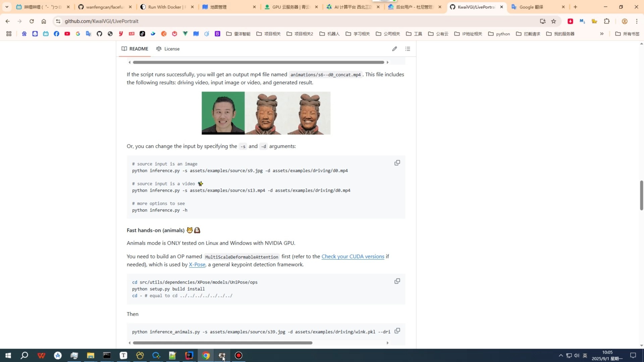Reload the GitHub page
Image resolution: width=644 pixels, height=362 pixels.
(x=32, y=21)
